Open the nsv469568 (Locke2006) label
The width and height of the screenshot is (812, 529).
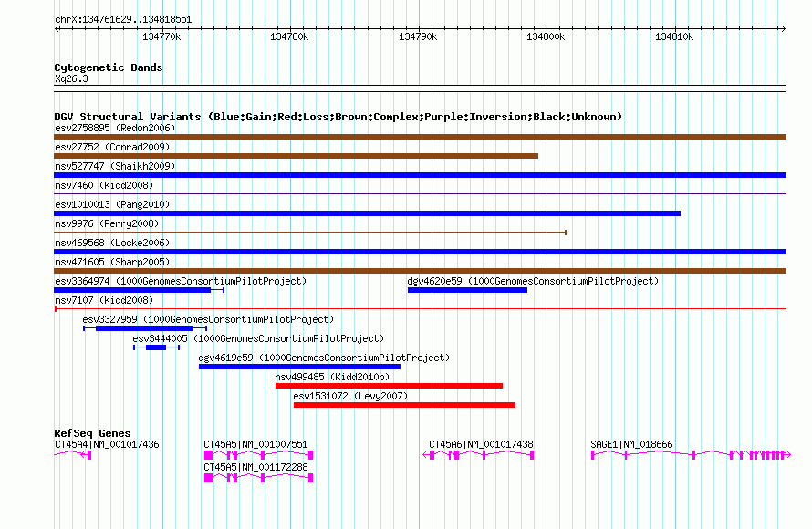(x=112, y=243)
